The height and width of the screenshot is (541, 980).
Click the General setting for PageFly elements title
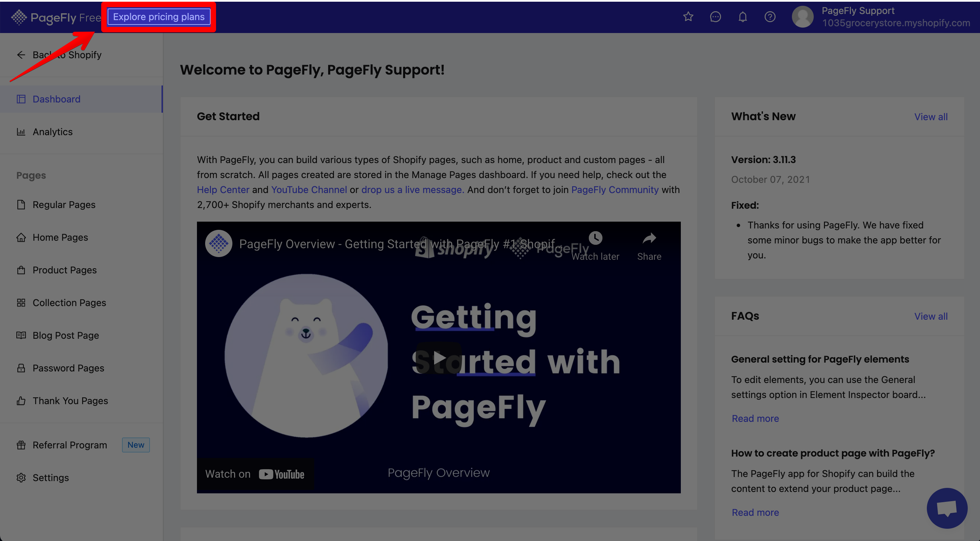click(820, 359)
